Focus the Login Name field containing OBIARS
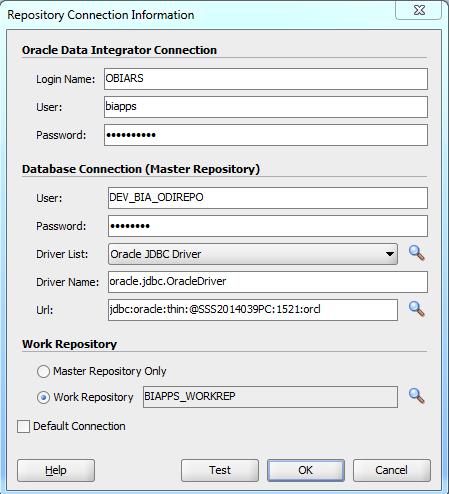449x494 pixels. [266, 79]
